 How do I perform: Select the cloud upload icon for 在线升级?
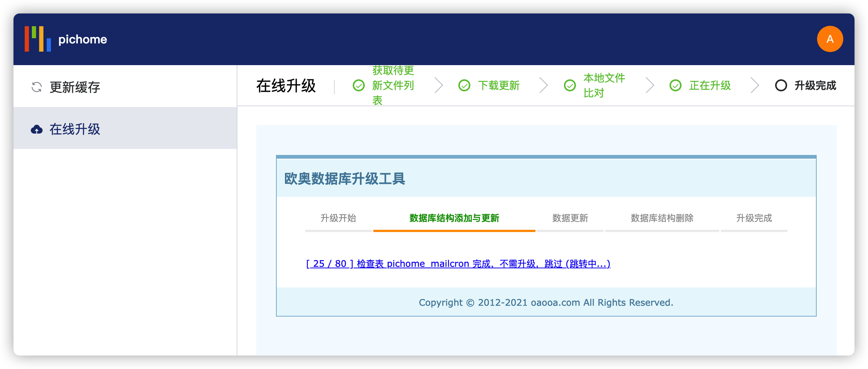click(36, 129)
